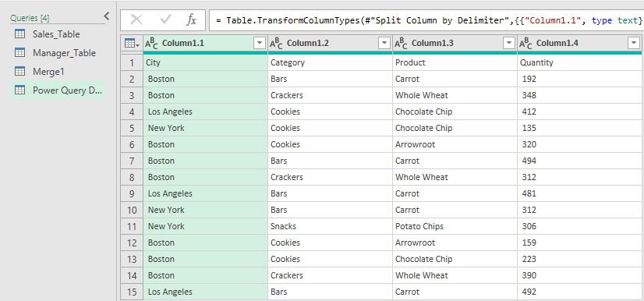Select the Column1.4 header
This screenshot has width=644, height=301.
(x=579, y=43)
